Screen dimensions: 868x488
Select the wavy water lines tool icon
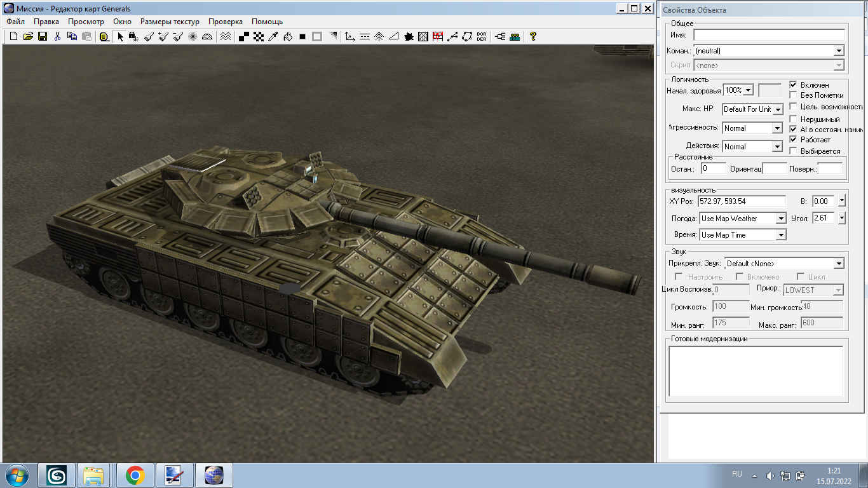click(226, 36)
